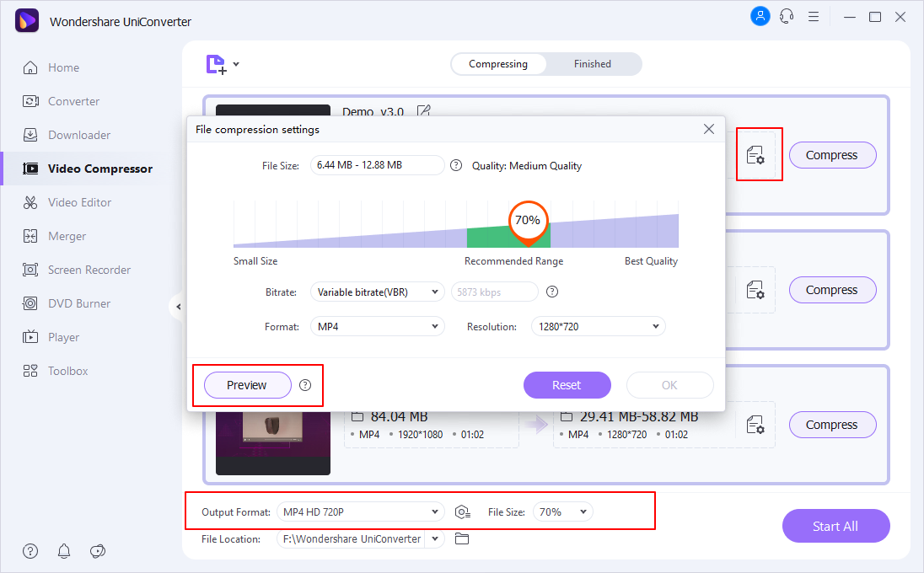Open the Bitrate Variable bitrate(VBR) dropdown
Viewport: 924px width, 573px height.
click(377, 292)
